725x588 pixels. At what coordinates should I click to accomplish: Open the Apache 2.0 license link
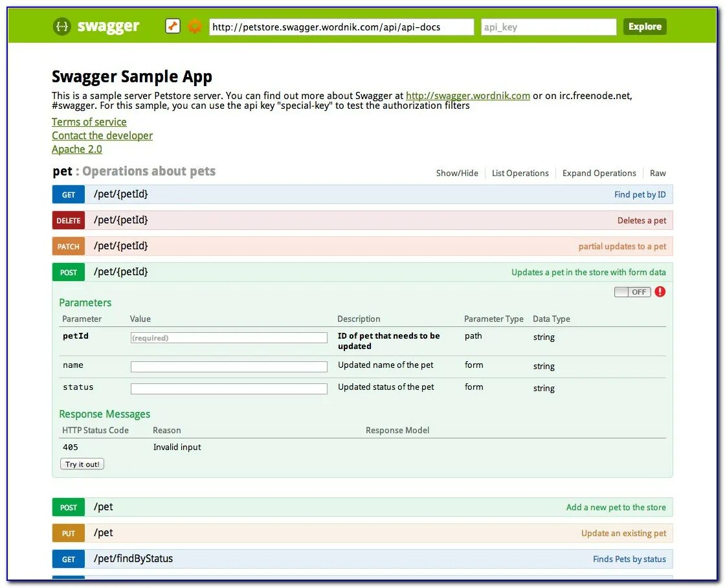tap(77, 150)
